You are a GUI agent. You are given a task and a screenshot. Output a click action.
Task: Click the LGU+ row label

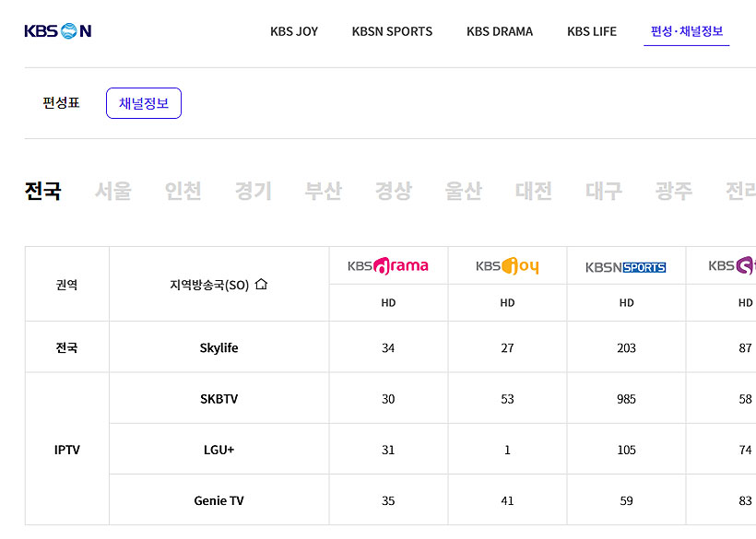(219, 450)
